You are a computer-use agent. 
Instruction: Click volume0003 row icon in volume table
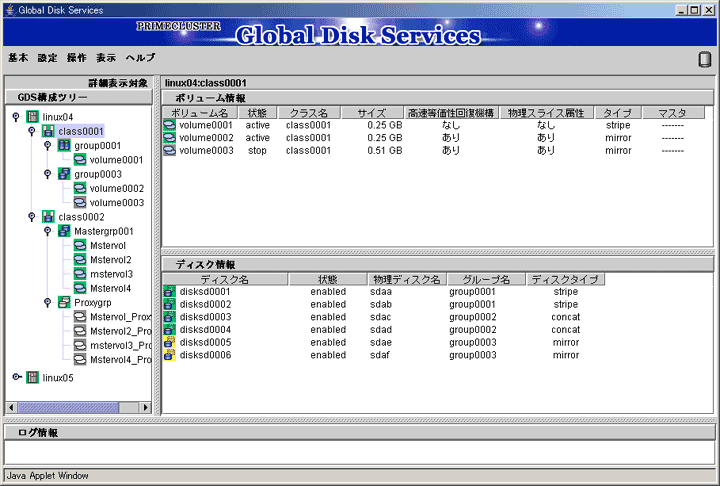(x=169, y=150)
